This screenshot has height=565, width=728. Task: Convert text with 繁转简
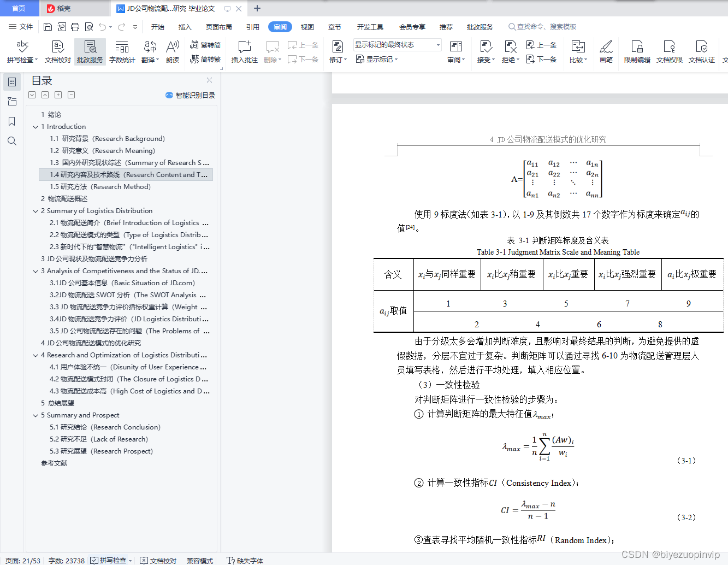coord(205,45)
